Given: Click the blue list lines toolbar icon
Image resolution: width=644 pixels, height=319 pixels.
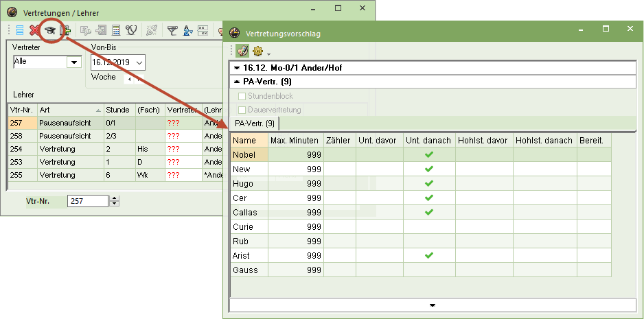Looking at the screenshot, I should tap(20, 30).
